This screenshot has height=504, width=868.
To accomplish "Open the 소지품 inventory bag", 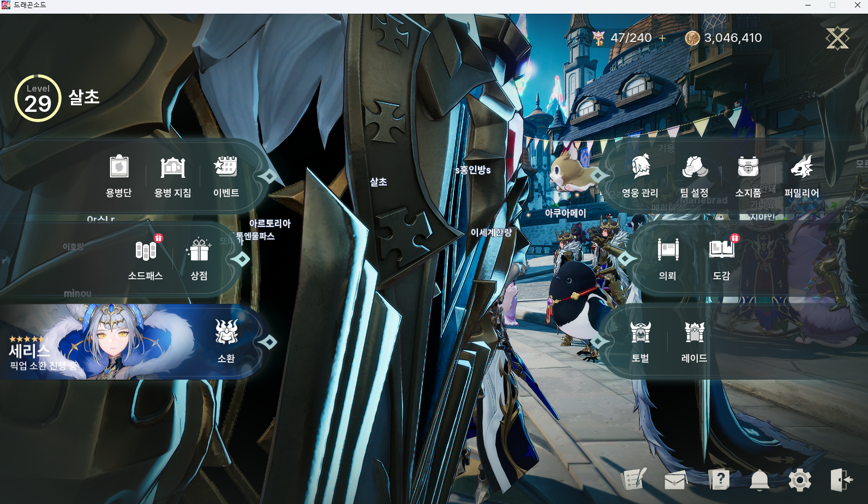I will [748, 168].
